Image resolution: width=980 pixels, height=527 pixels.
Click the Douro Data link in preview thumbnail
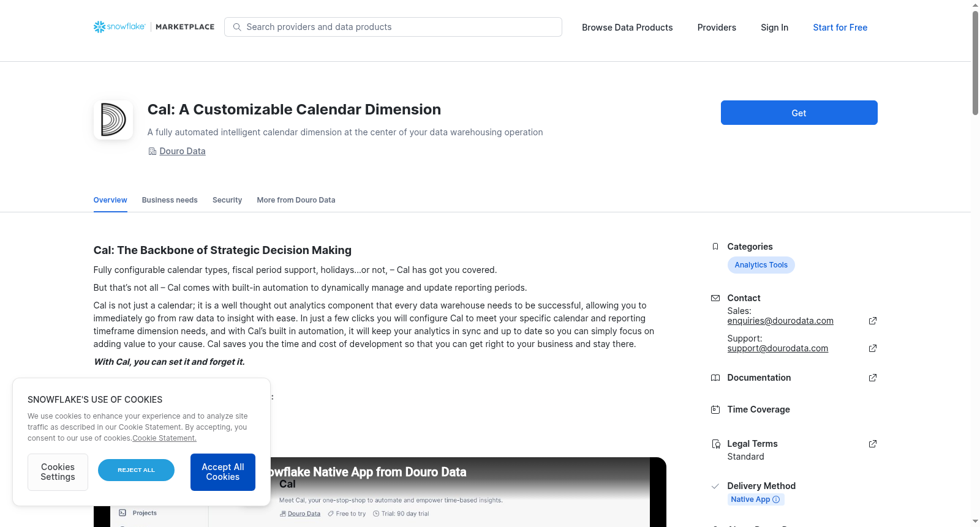click(304, 514)
